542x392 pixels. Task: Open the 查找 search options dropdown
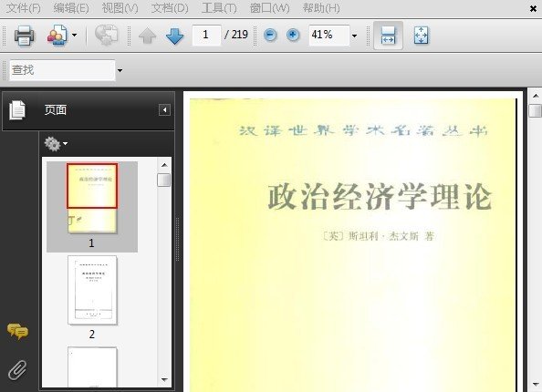120,70
